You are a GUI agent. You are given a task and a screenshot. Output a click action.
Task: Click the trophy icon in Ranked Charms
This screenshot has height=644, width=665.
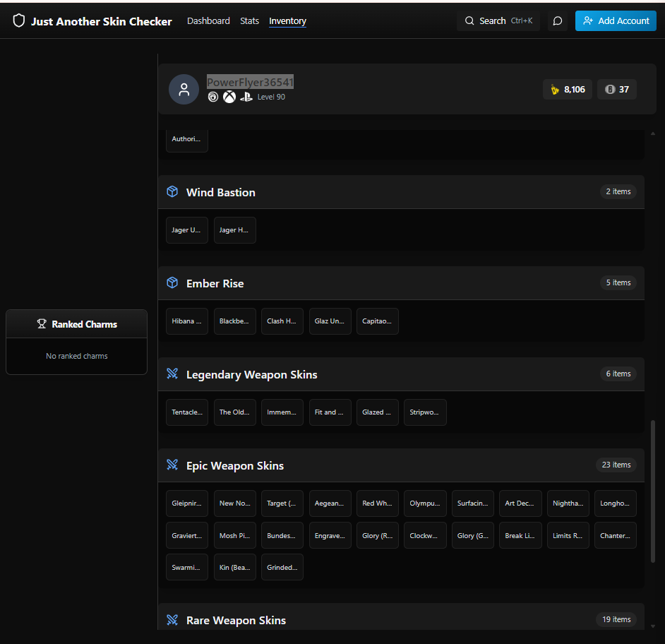[x=42, y=324]
